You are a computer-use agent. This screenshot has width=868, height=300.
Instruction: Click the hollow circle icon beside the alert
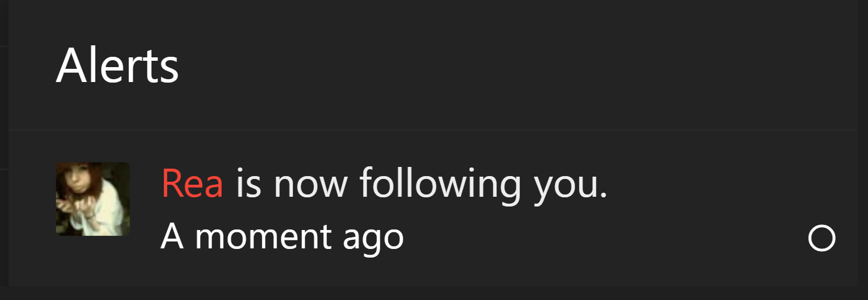coord(821,238)
